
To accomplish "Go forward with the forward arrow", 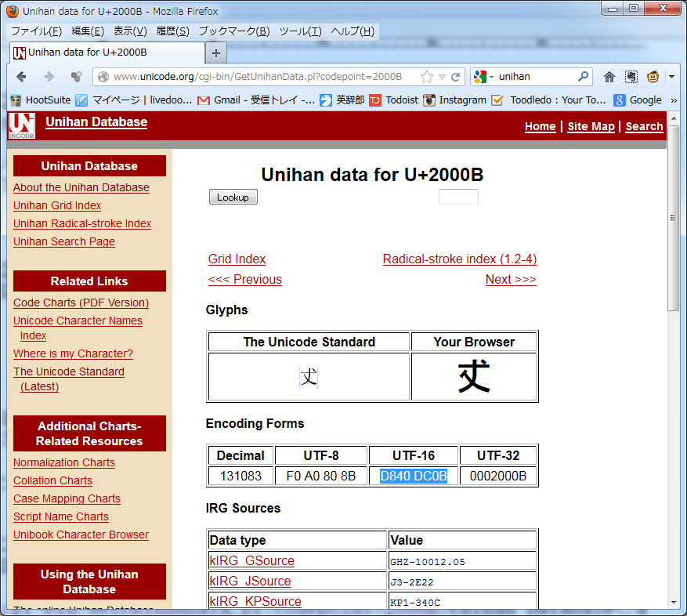I will coord(49,77).
